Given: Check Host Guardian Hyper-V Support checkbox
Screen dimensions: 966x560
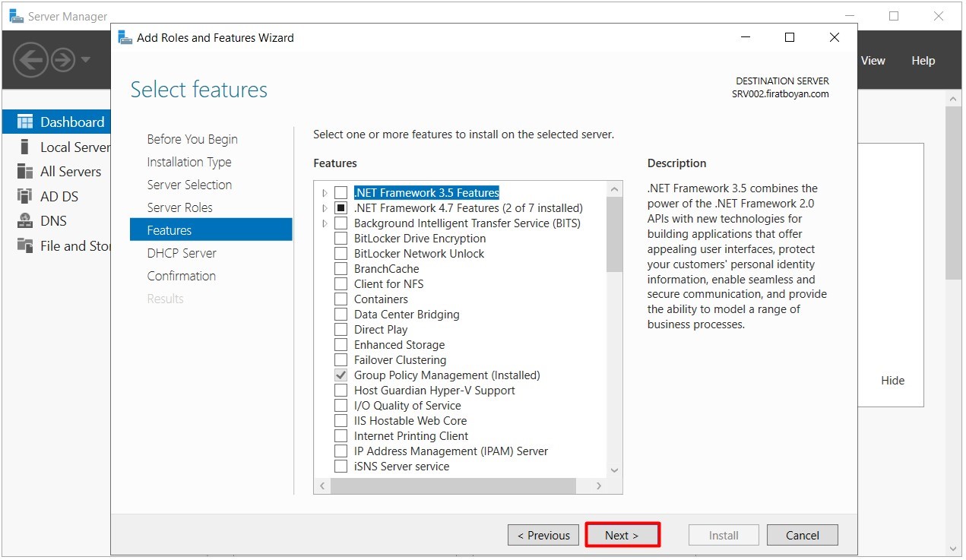Looking at the screenshot, I should pos(340,391).
